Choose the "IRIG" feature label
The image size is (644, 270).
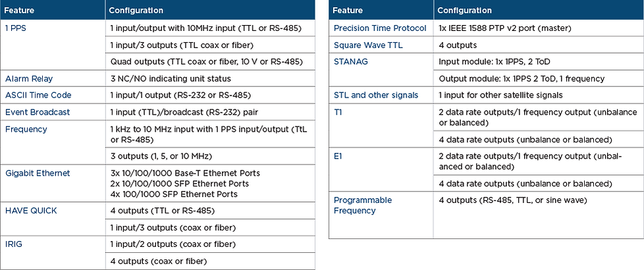pos(14,244)
